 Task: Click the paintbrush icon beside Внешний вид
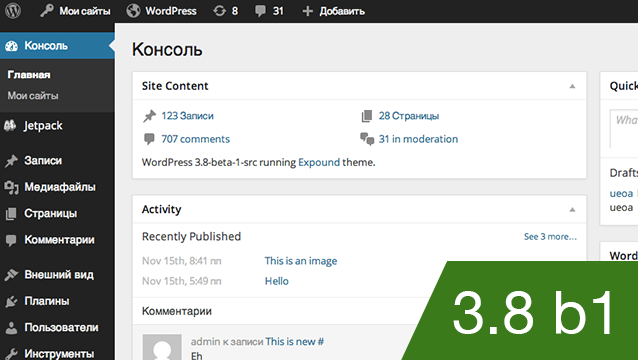(x=11, y=275)
